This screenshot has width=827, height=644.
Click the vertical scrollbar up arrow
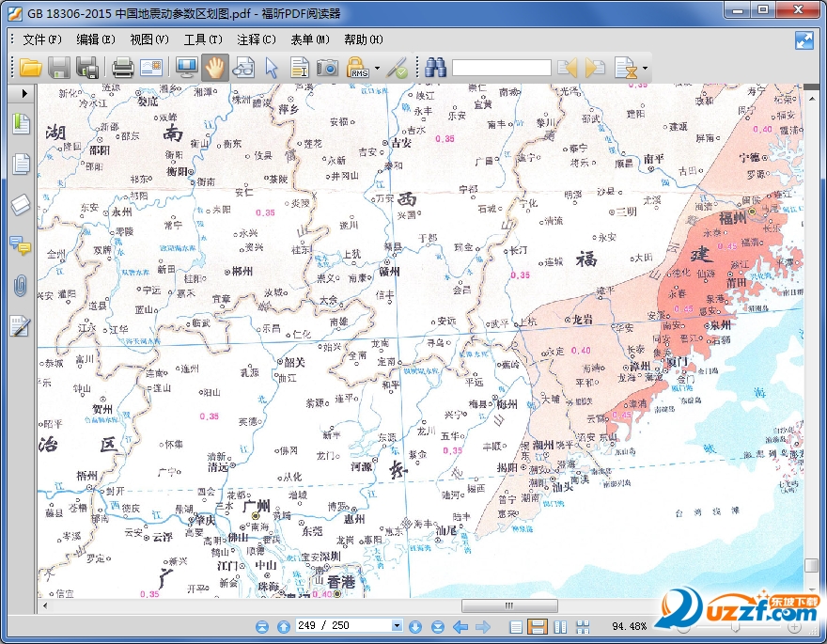[x=811, y=98]
